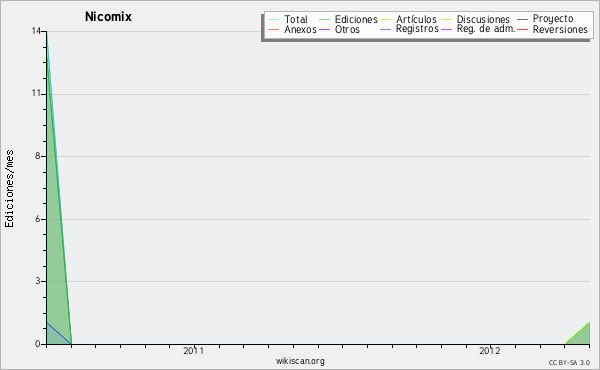Select Registros in the legend
The image size is (600, 370).
417,29
